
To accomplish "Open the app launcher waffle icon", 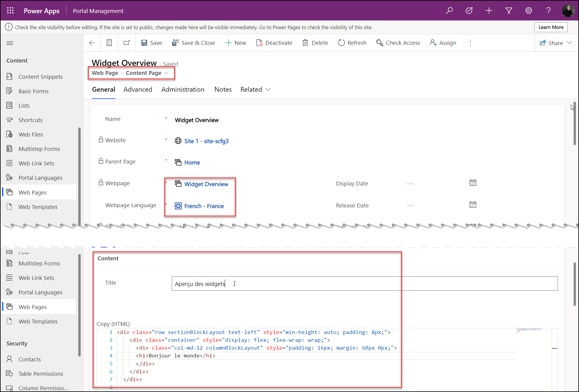I will tap(10, 11).
